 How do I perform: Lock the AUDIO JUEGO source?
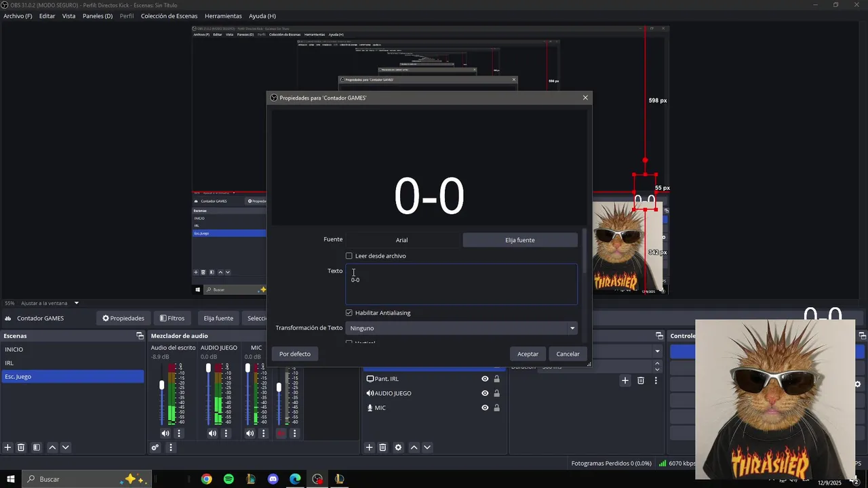(x=496, y=393)
